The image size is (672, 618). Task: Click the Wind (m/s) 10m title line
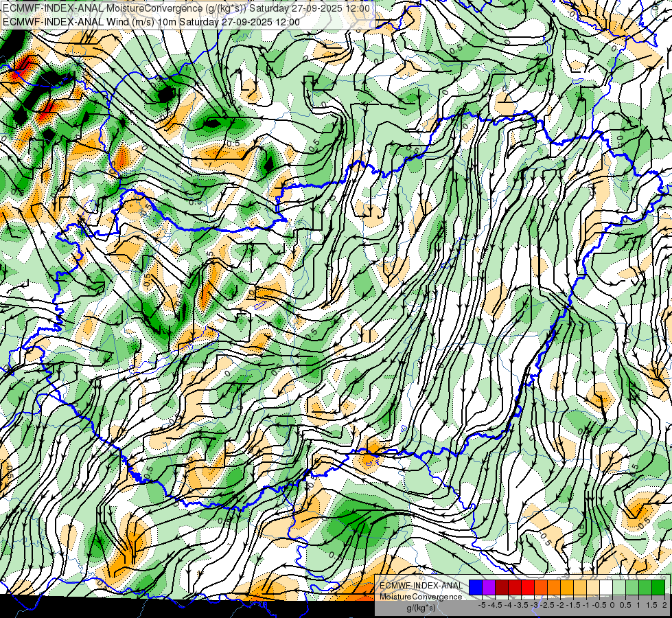pos(151,22)
